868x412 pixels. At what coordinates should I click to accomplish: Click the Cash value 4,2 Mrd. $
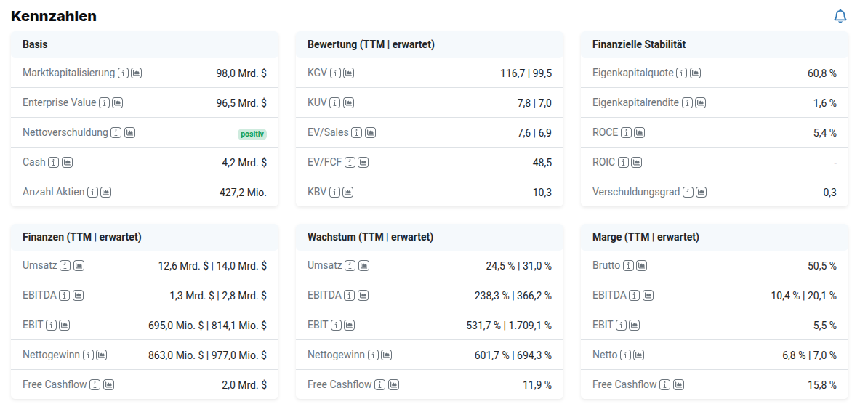(244, 162)
